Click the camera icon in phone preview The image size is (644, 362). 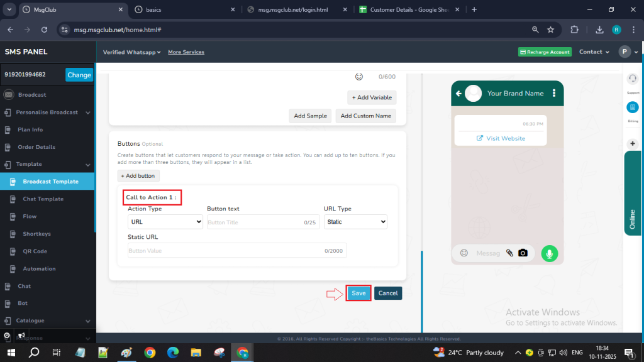point(523,253)
